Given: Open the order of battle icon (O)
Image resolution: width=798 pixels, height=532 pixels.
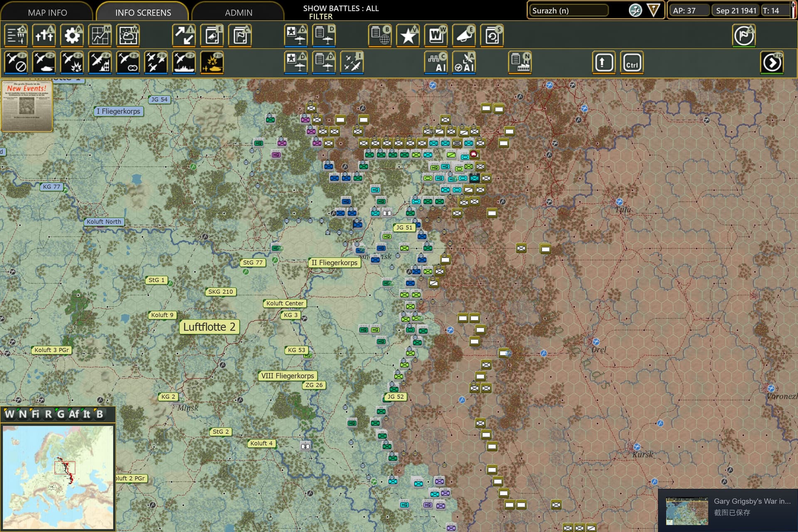Looking at the screenshot, I should click(x=16, y=35).
